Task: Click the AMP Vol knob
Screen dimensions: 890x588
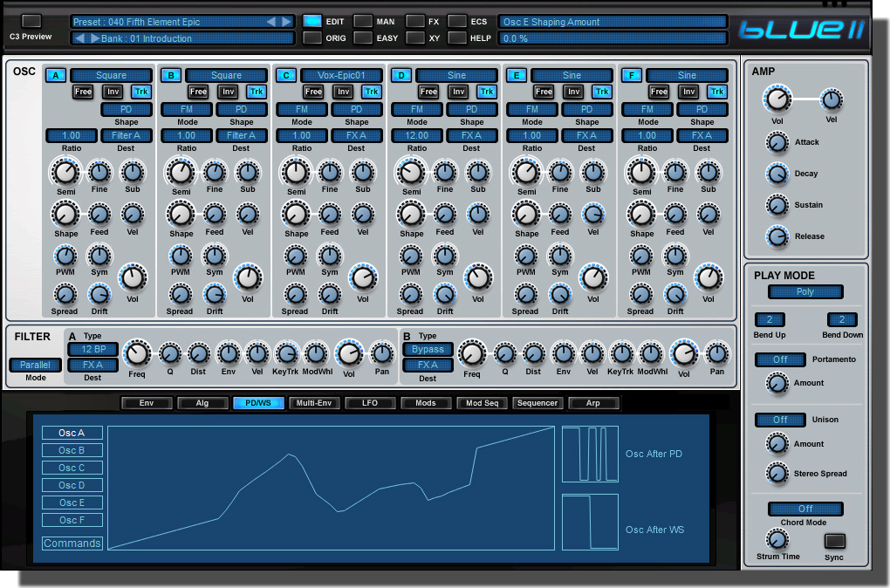Action: coord(777,99)
